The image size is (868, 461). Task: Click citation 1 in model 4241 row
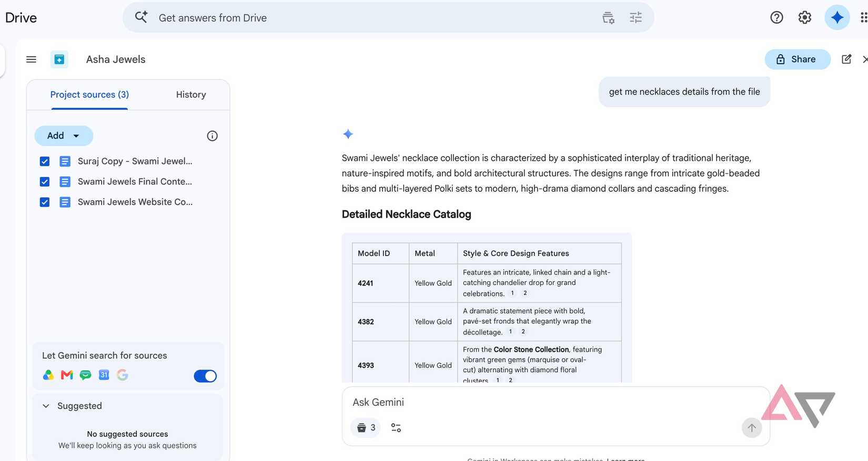tap(512, 293)
